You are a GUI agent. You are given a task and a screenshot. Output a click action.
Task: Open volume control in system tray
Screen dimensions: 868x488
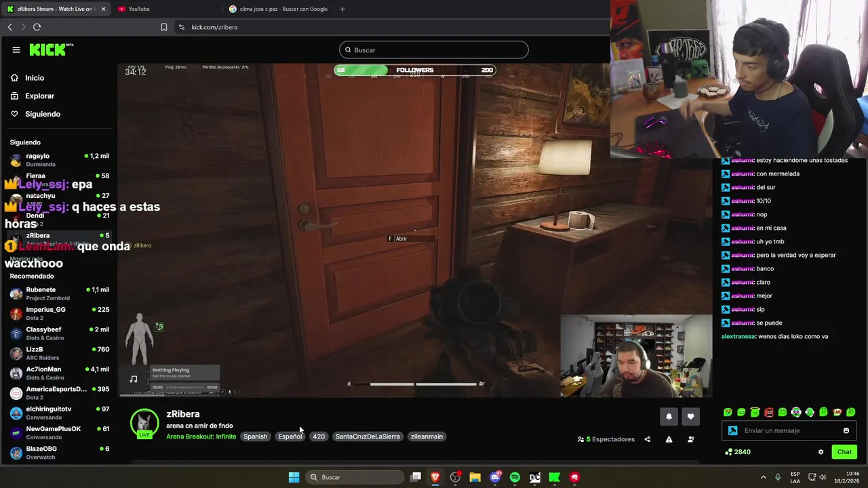click(823, 477)
